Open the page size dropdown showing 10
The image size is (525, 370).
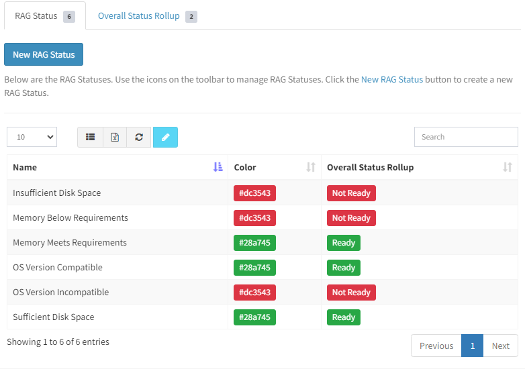point(32,137)
